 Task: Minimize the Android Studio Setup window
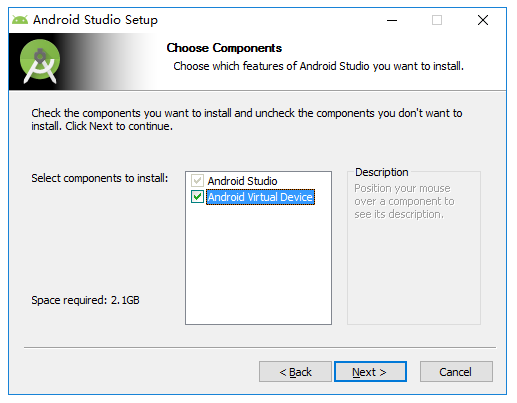392,20
